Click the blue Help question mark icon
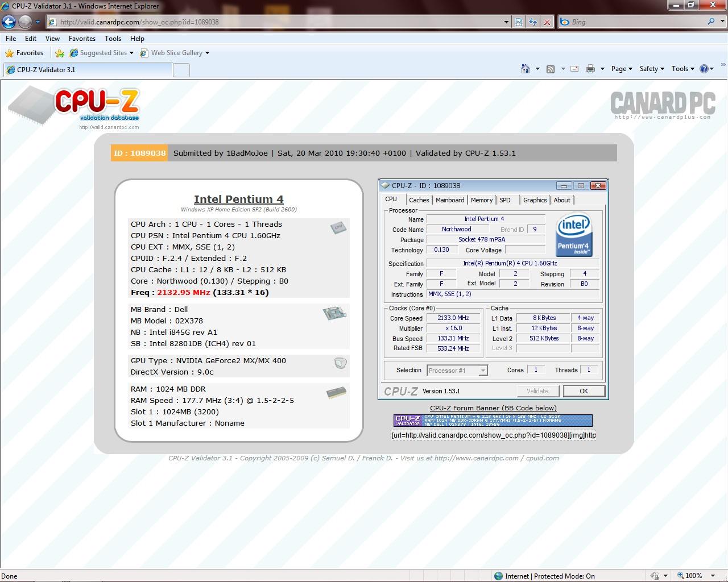Viewport: 728px width, 582px height. coord(704,69)
